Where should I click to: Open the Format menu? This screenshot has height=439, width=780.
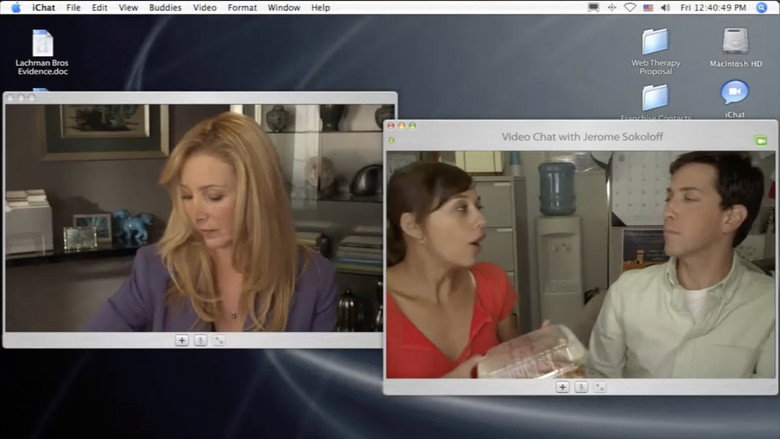point(242,7)
